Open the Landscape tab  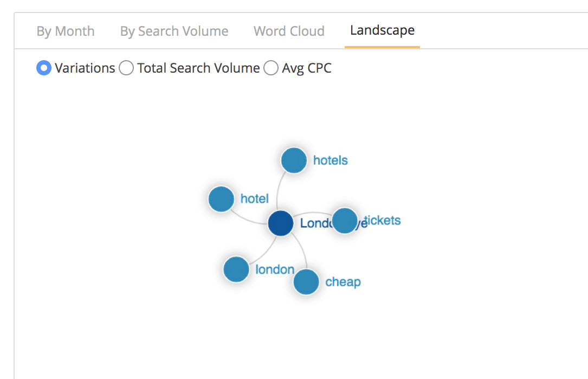382,30
